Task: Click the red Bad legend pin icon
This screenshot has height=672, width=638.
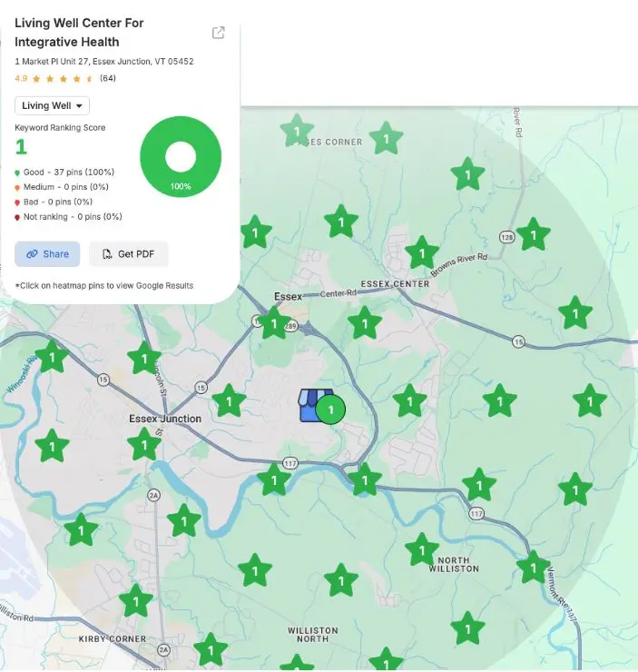Action: pos(17,203)
